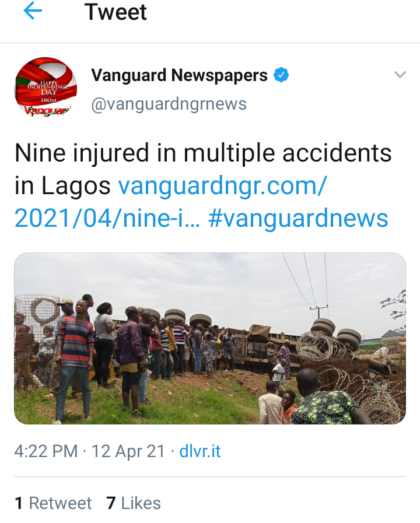The width and height of the screenshot is (420, 523).
Task: Click the bold retweet count number
Action: [x=19, y=503]
